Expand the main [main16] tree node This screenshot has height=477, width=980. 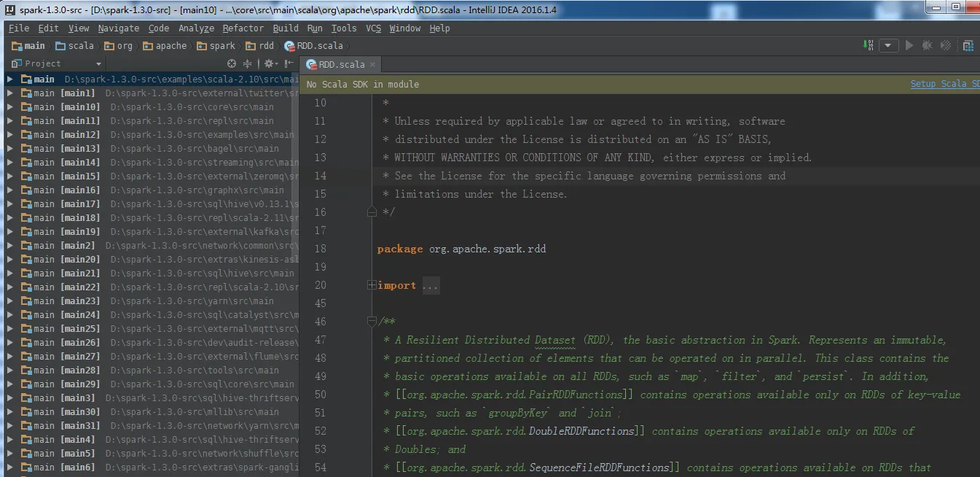[x=10, y=190]
